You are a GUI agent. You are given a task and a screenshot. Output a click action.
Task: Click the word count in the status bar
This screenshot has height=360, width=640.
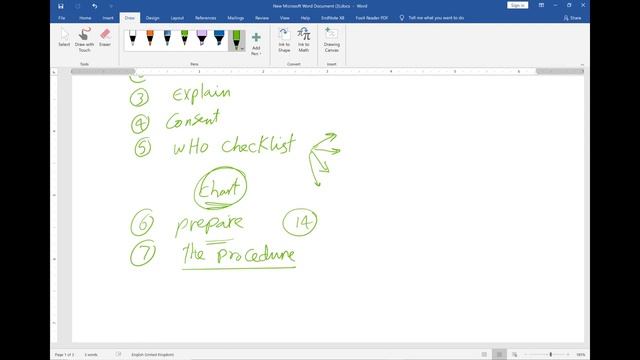click(x=91, y=355)
